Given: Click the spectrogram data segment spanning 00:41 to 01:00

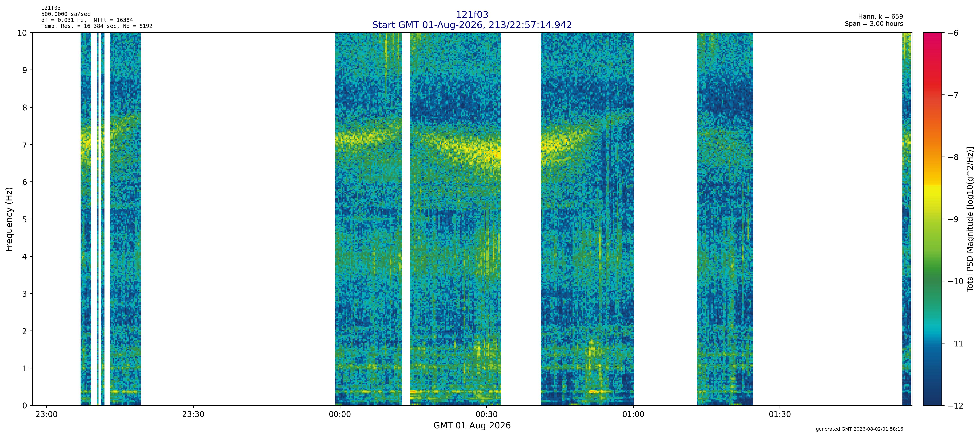Looking at the screenshot, I should [x=587, y=219].
